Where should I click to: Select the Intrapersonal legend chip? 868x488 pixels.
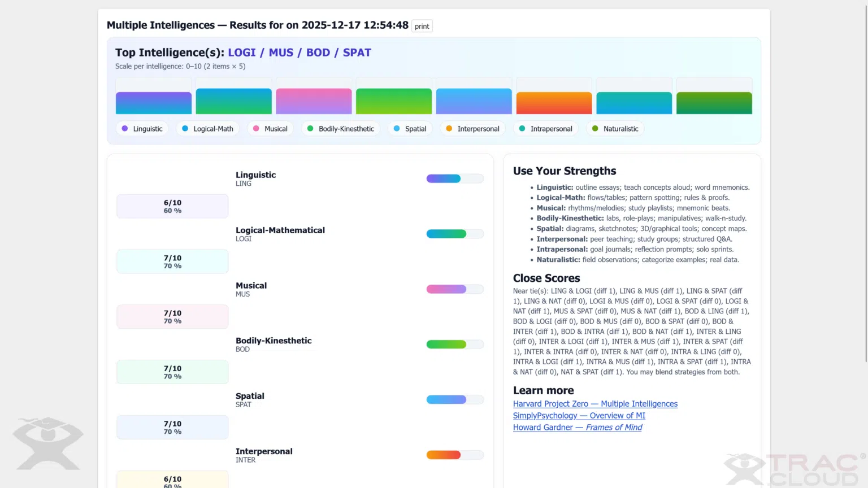545,129
